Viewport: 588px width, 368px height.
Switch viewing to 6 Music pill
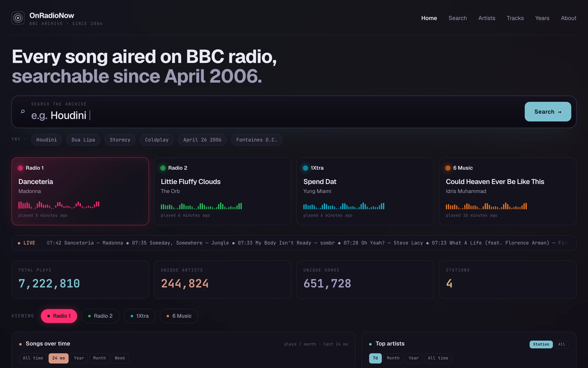179,316
